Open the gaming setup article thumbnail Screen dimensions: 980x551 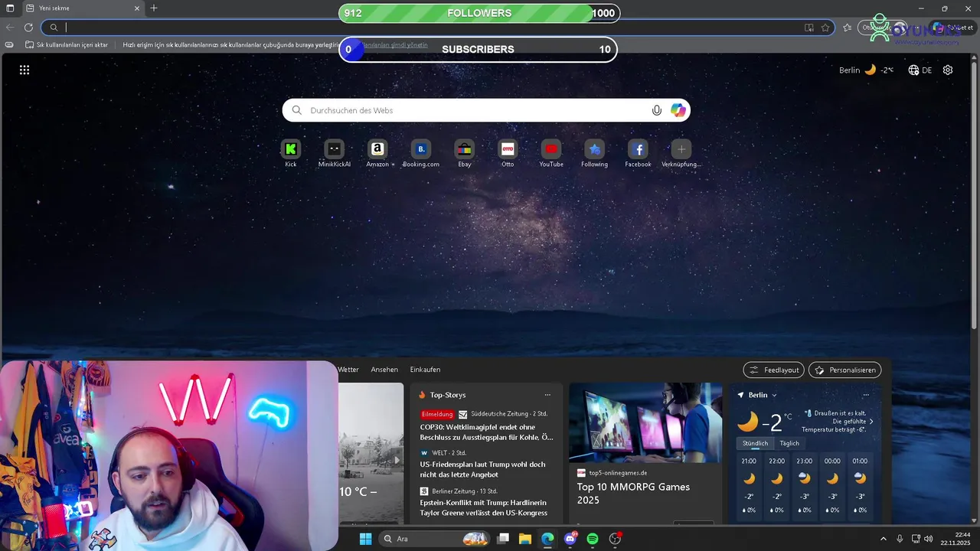(x=645, y=422)
